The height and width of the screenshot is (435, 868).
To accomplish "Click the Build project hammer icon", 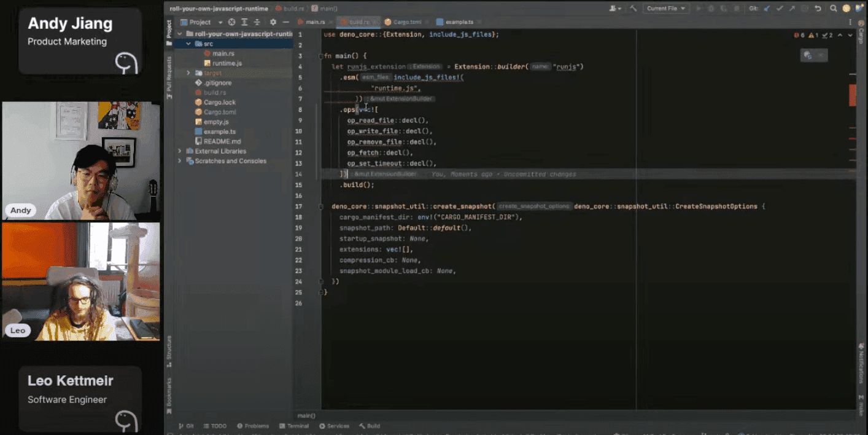I will click(634, 9).
